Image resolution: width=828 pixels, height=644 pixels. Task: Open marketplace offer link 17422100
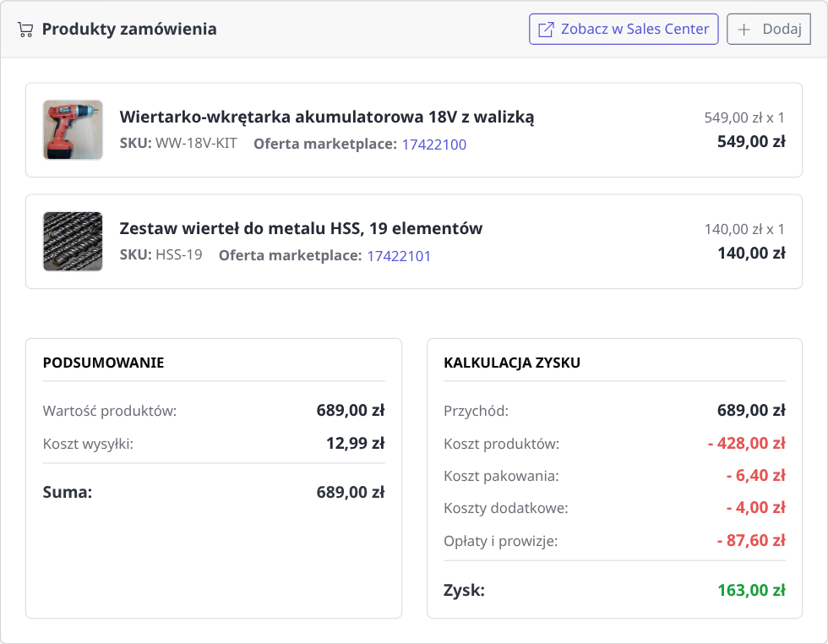(434, 145)
